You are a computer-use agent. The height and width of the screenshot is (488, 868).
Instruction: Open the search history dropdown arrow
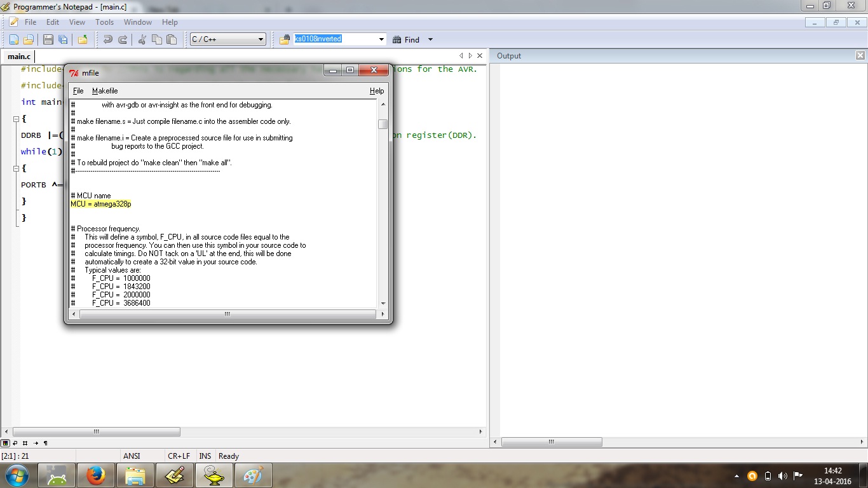tap(382, 39)
